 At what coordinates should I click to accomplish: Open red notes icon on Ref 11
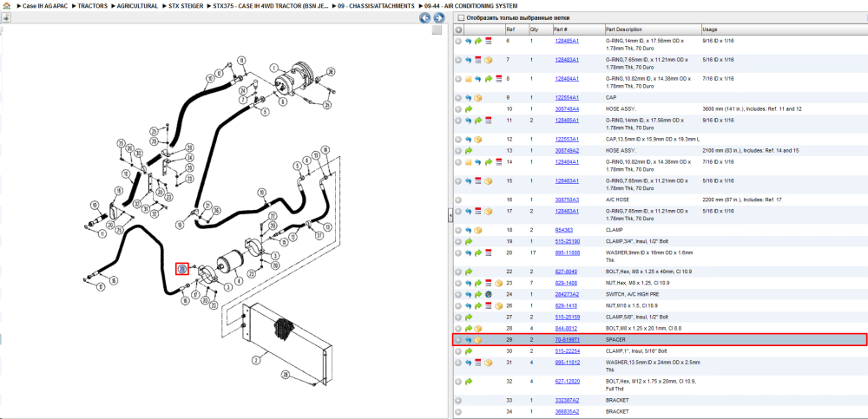click(x=488, y=120)
